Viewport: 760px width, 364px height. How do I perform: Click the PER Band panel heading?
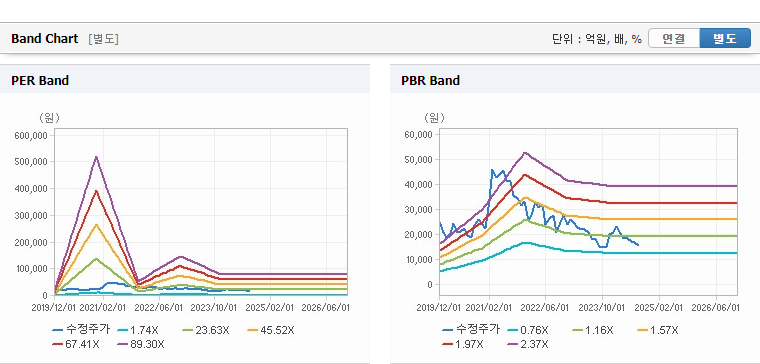[40, 80]
